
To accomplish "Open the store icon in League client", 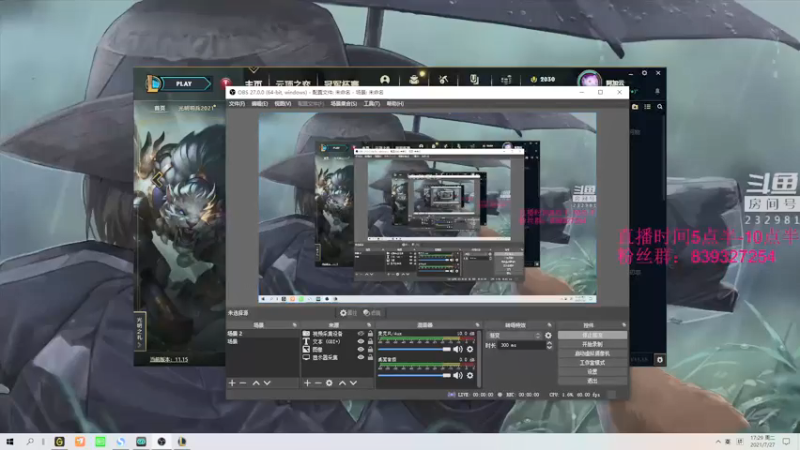I will (506, 80).
